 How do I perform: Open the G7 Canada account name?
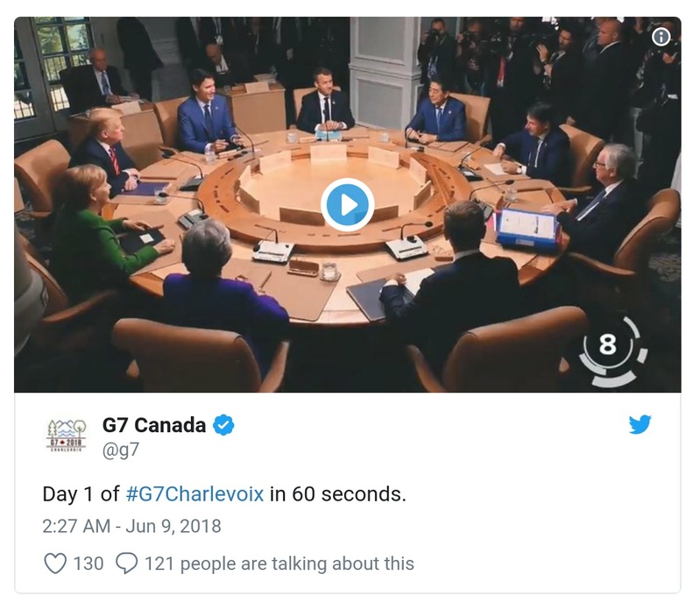pyautogui.click(x=154, y=426)
